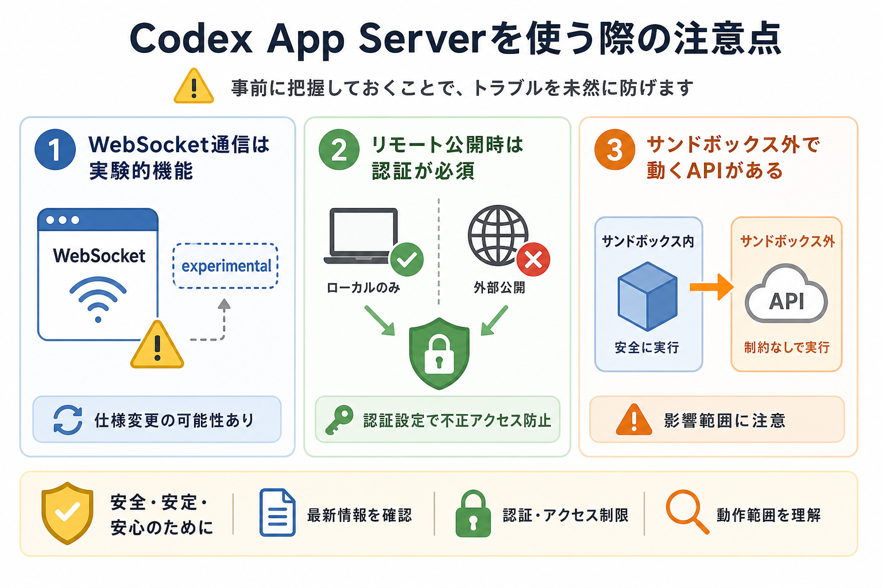This screenshot has width=882, height=588.
Task: Click the 最新情報を確認 text
Action: pos(359,515)
